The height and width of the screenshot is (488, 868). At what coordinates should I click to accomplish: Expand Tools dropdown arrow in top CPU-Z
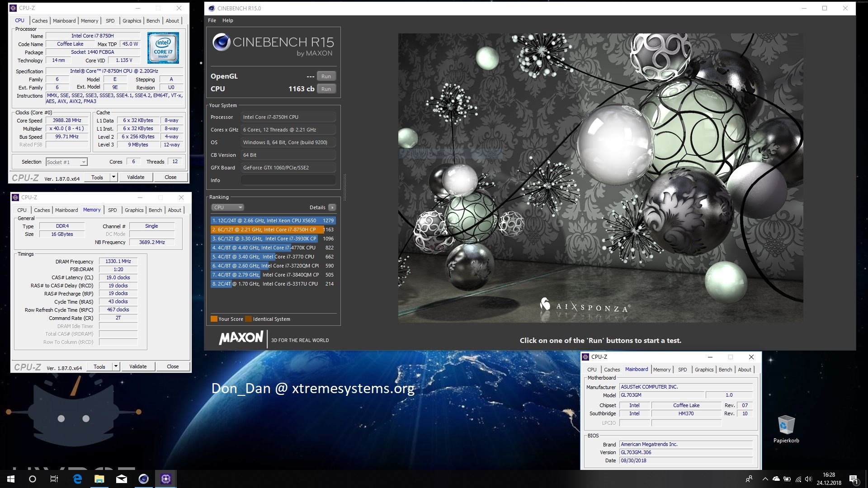coord(114,177)
